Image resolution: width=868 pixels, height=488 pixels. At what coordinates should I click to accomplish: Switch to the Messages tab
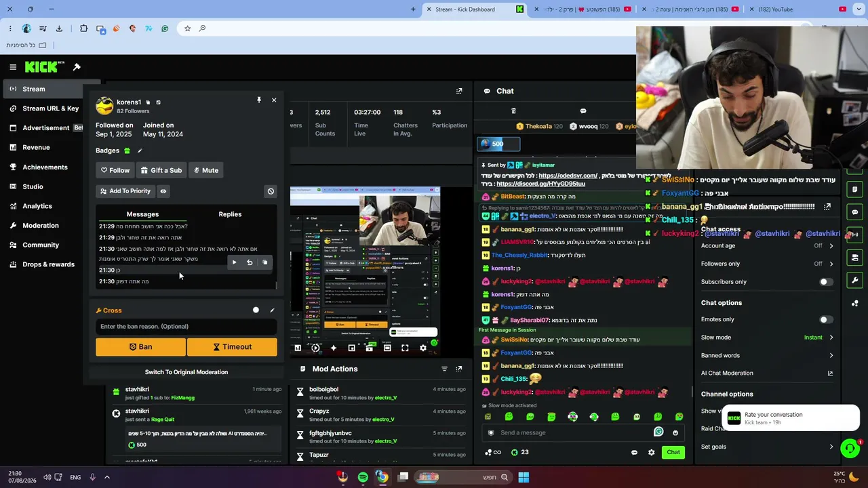coord(142,214)
